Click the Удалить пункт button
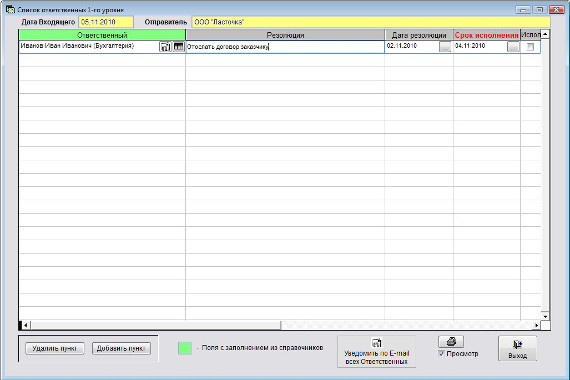 click(55, 348)
